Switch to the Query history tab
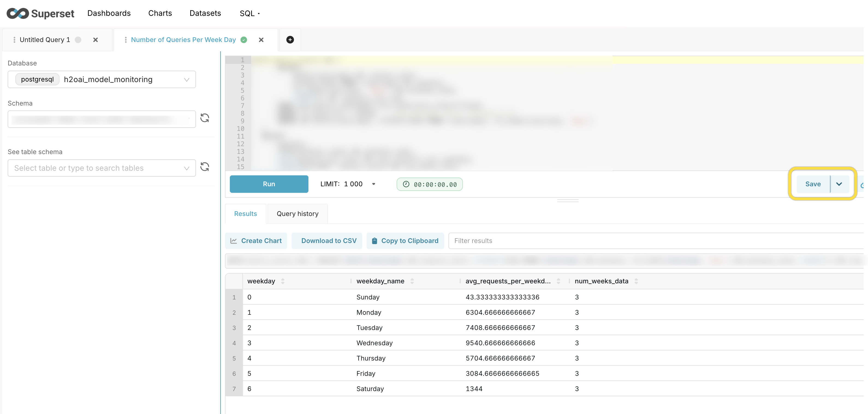 coord(297,213)
